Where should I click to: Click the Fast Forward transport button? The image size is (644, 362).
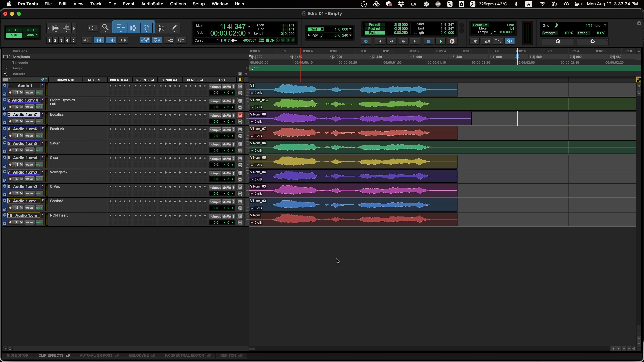click(x=403, y=41)
